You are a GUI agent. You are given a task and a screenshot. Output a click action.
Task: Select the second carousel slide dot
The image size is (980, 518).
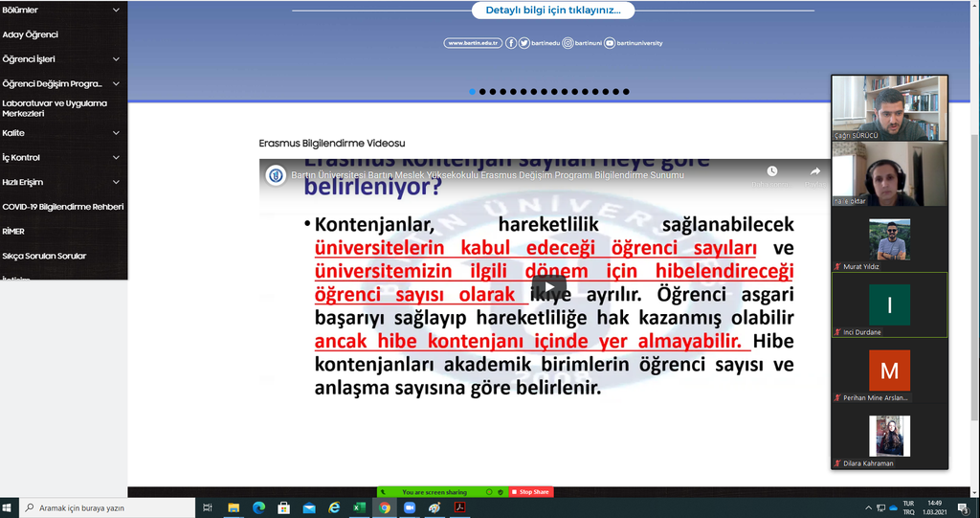(x=482, y=92)
